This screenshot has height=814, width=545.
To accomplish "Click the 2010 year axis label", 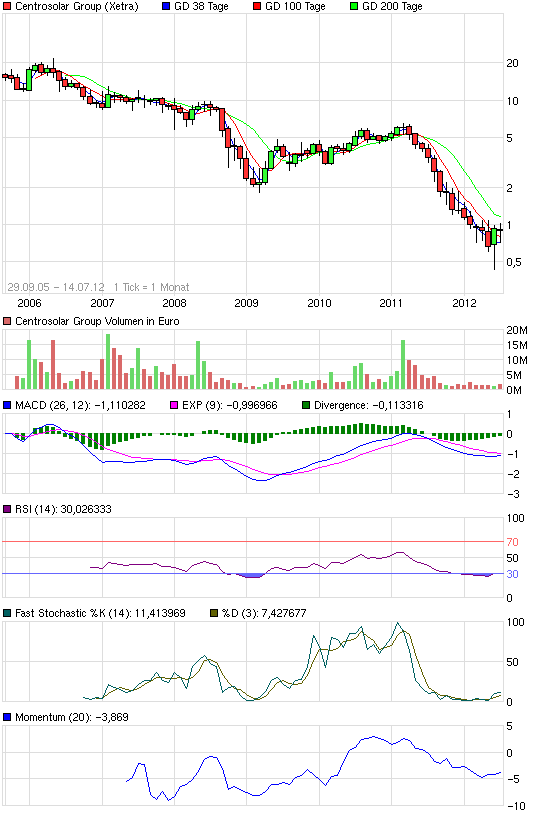I will click(x=319, y=303).
